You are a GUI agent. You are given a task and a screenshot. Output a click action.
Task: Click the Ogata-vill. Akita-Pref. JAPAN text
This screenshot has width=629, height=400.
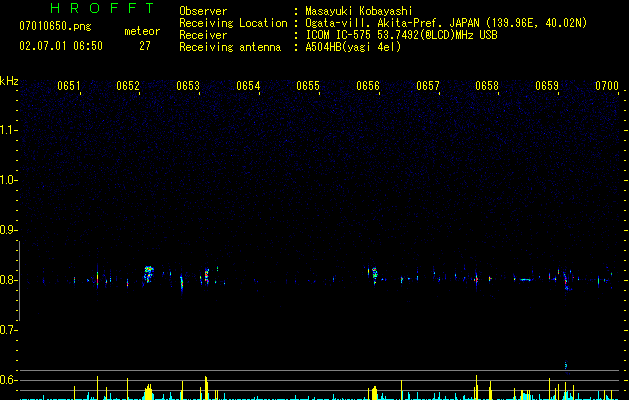click(x=392, y=23)
